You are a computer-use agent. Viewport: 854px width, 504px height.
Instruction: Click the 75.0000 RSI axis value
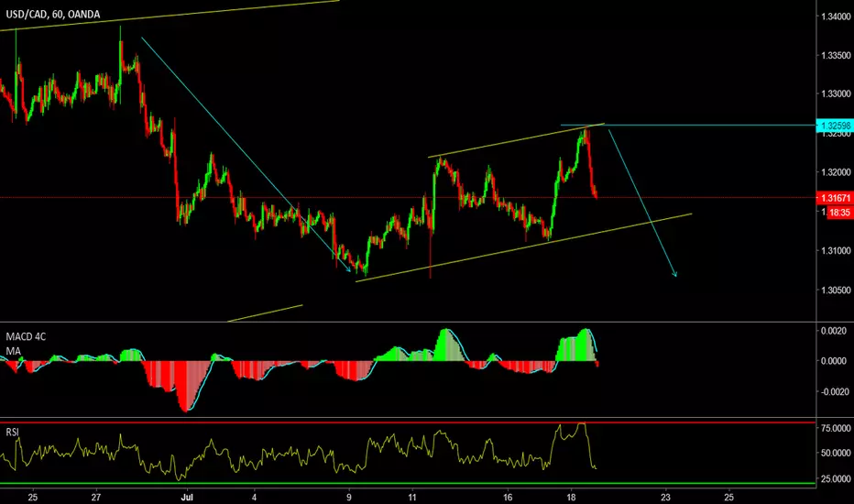(836, 428)
